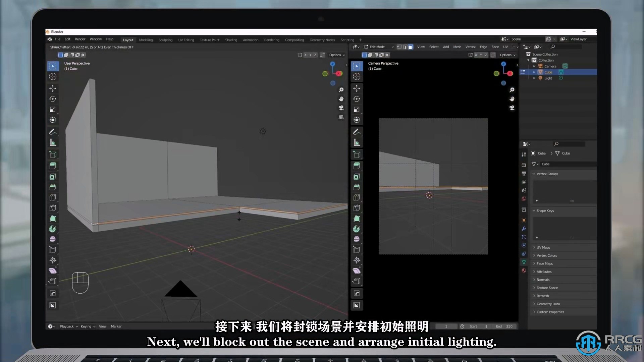This screenshot has height=362, width=644.
Task: Select the Annotate tool
Action: pyautogui.click(x=53, y=131)
